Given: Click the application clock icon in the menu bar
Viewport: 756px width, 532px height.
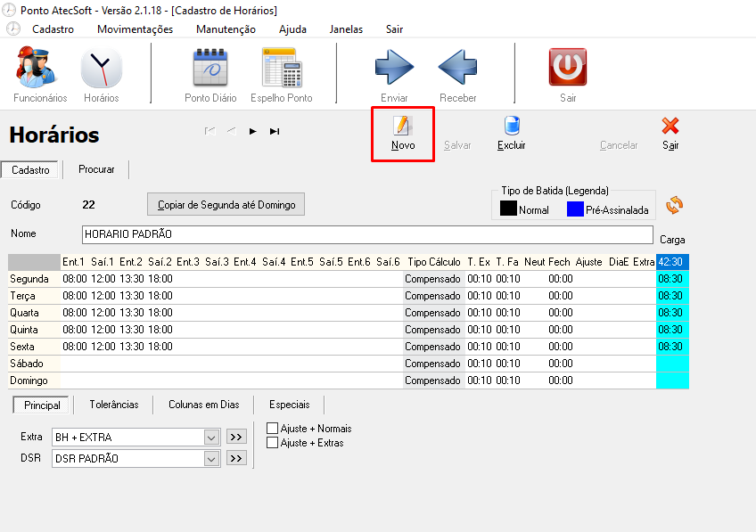Looking at the screenshot, I should (x=13, y=29).
